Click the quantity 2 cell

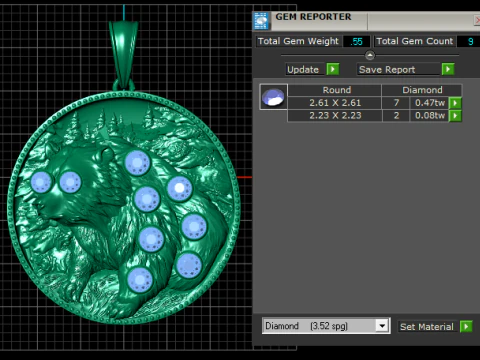pos(396,116)
